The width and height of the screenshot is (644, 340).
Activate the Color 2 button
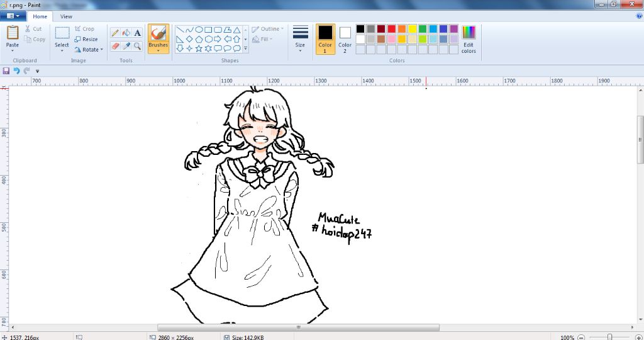click(x=345, y=38)
